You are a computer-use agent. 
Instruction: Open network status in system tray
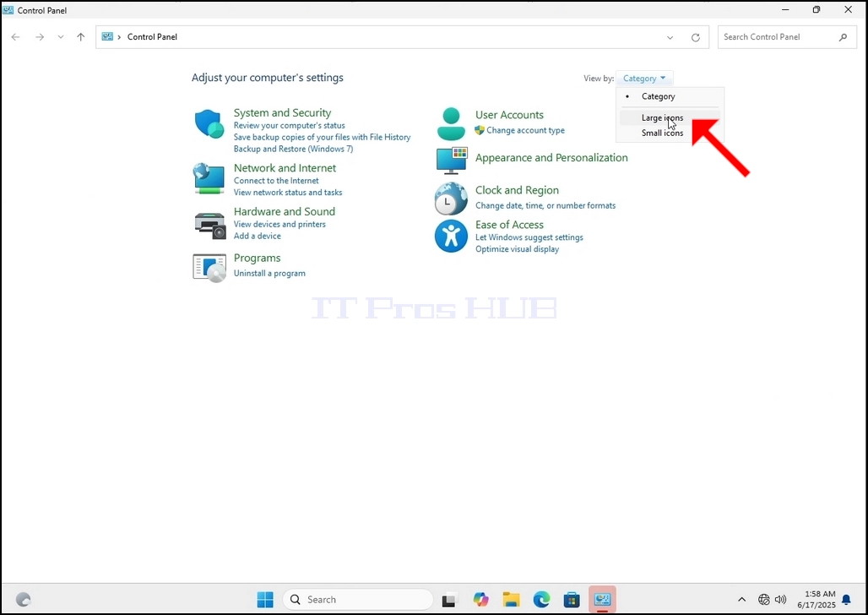[x=764, y=600]
